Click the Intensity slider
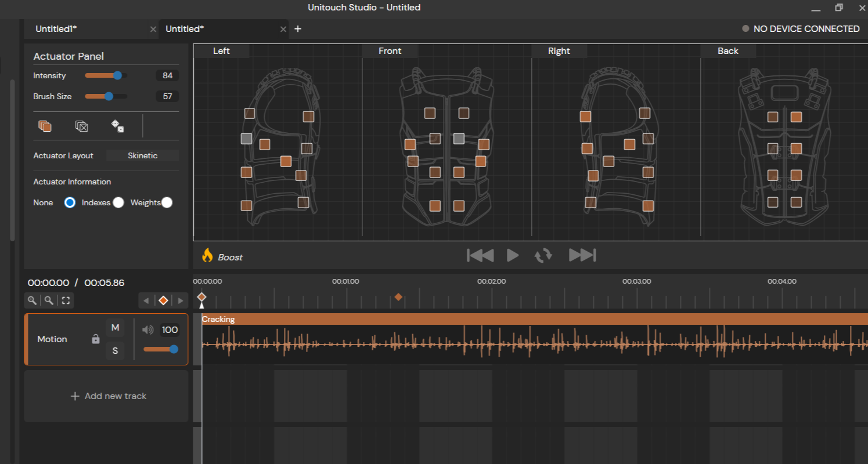The height and width of the screenshot is (464, 868). coord(106,75)
